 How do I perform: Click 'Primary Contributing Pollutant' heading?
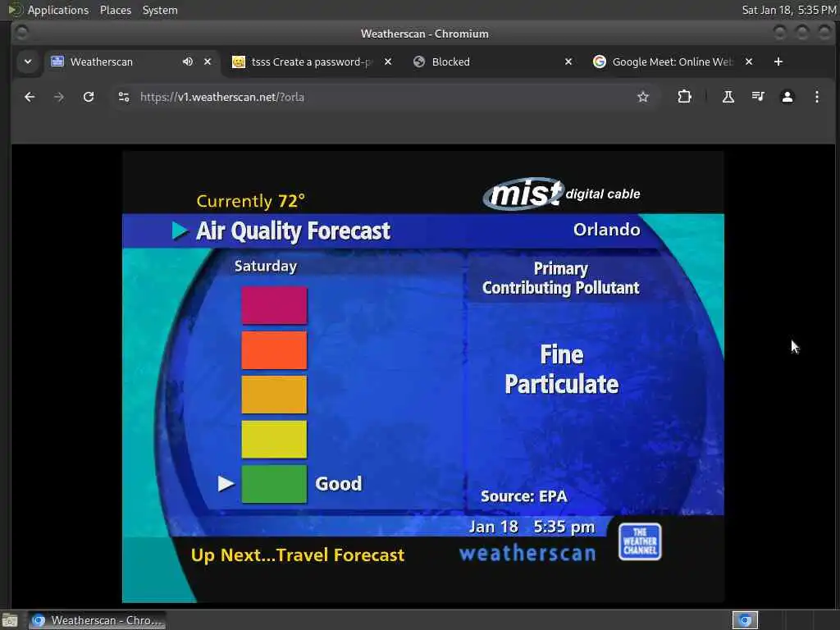(x=560, y=278)
